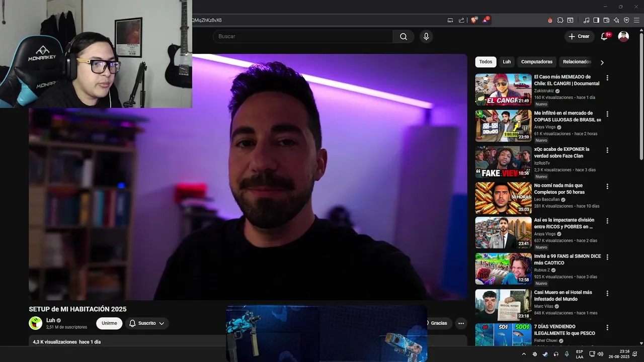The width and height of the screenshot is (644, 362).
Task: Open options for 7 DÍAS VENDIENDO video
Action: coord(607,327)
